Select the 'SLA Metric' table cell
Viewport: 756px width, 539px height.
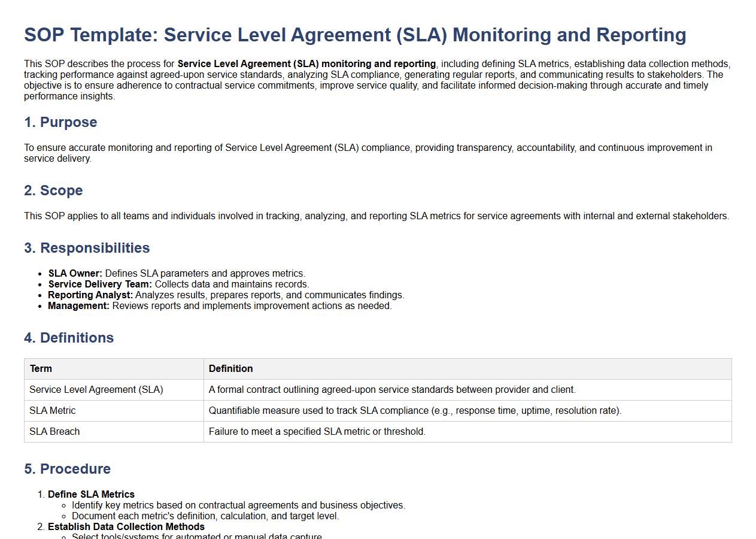[52, 411]
